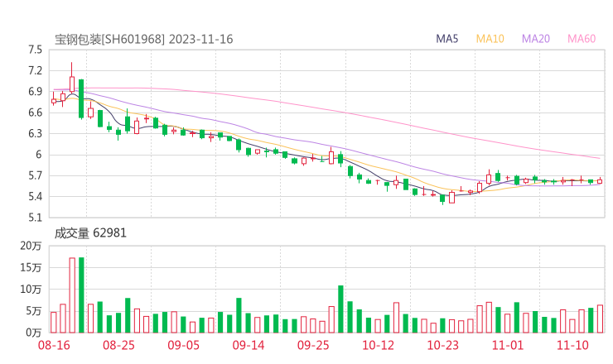Click the 09-05 date axis label

[x=183, y=345]
